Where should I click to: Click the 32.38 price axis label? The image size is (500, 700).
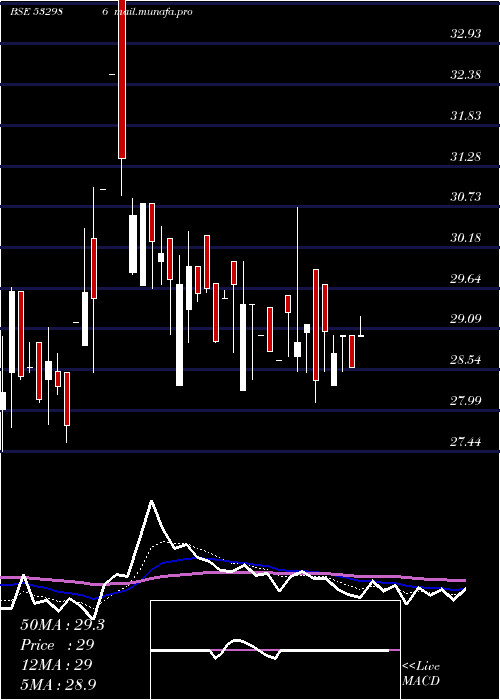point(466,75)
